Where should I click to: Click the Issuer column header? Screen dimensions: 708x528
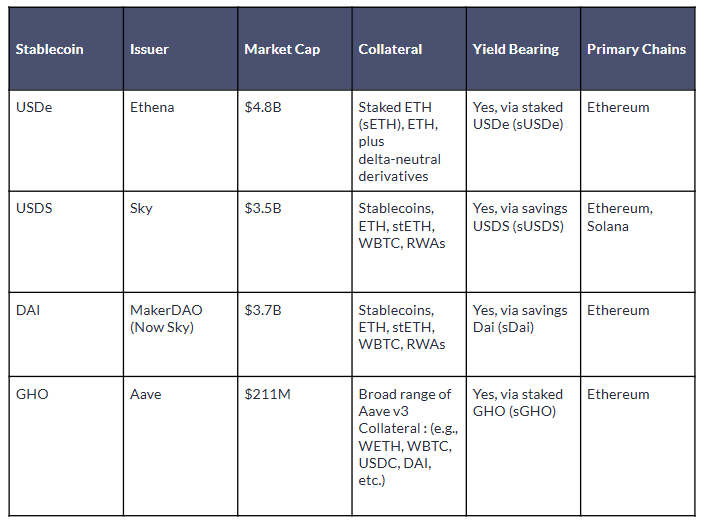pos(150,49)
